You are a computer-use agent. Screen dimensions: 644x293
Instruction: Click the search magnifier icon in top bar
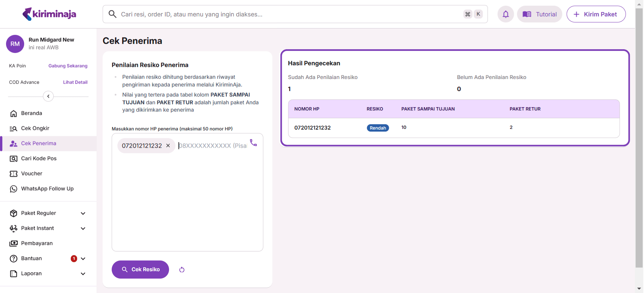(x=113, y=14)
